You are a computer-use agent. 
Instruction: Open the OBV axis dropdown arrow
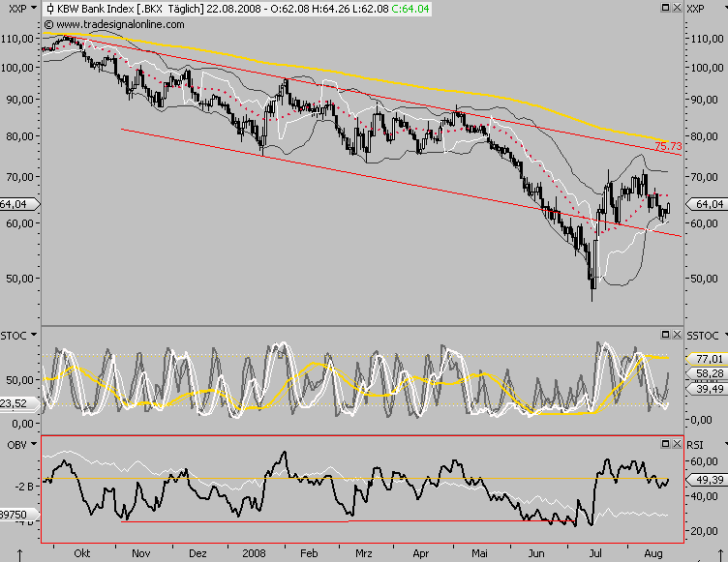tap(32, 443)
